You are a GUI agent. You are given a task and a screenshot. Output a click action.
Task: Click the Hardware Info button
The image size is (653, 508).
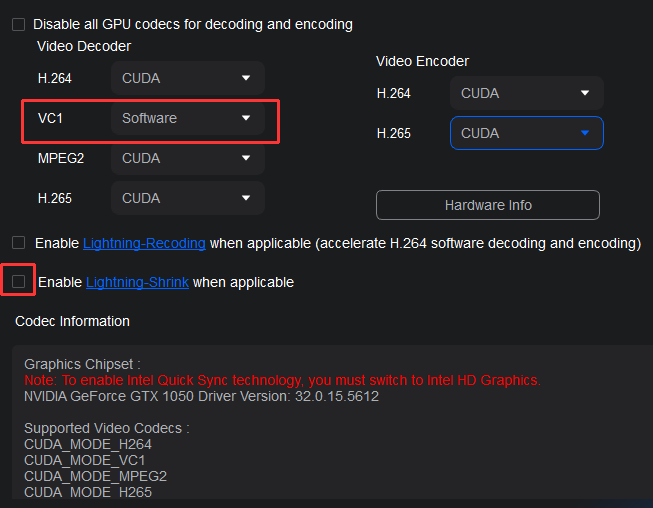tap(488, 205)
